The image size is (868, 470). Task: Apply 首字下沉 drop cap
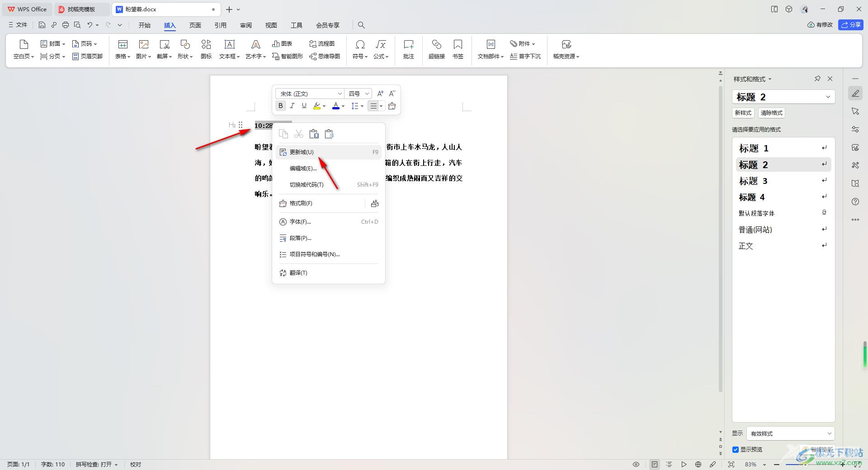(x=525, y=56)
